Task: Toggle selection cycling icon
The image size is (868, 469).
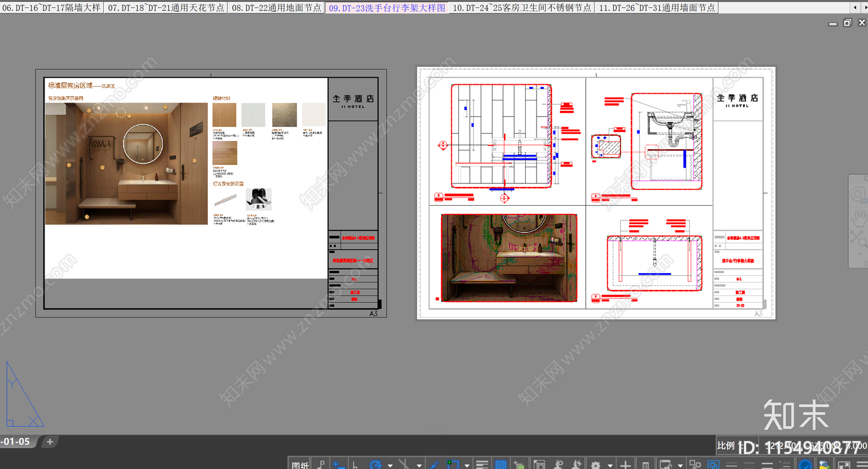Action: [519, 465]
